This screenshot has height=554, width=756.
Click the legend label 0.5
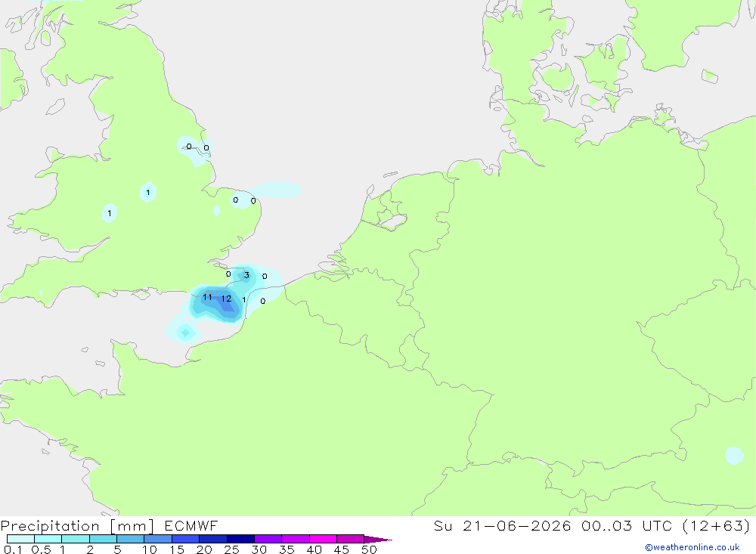[x=41, y=549]
